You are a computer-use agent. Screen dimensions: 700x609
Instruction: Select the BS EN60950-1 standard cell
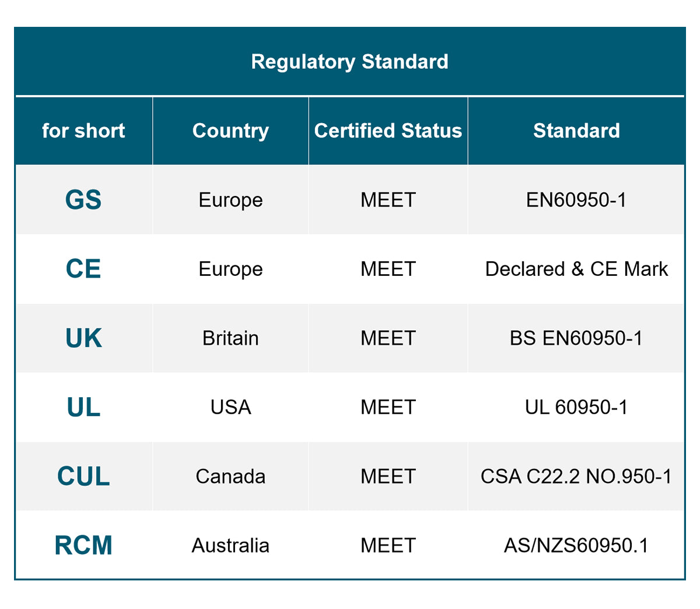pos(576,338)
